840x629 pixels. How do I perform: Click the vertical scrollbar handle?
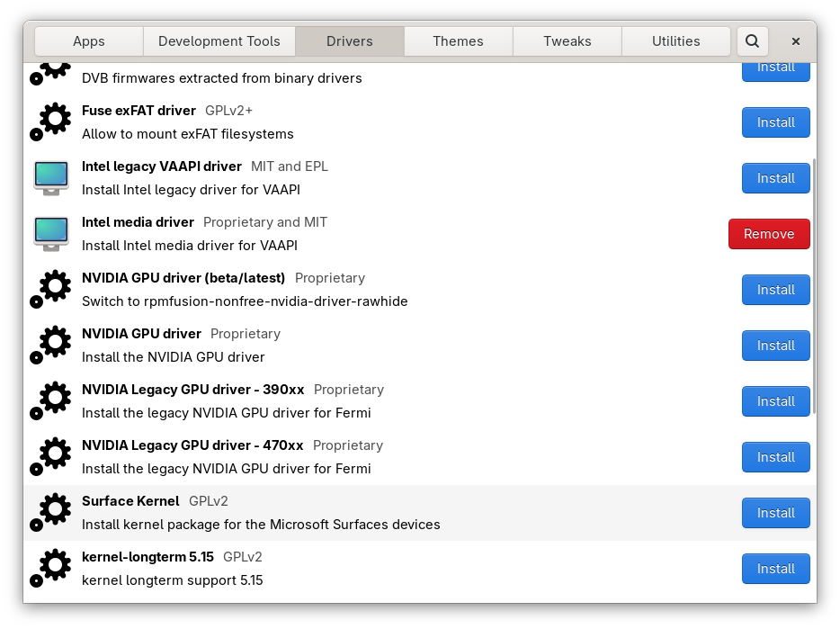click(814, 286)
